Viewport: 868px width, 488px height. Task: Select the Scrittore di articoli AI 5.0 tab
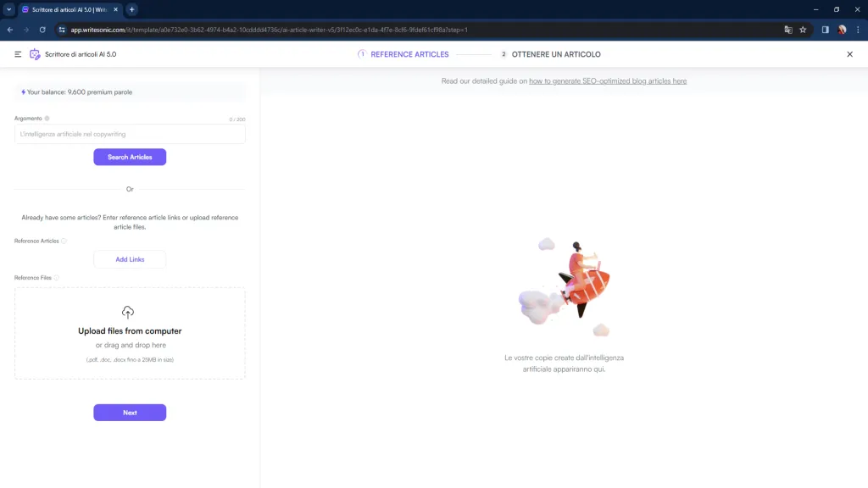(x=70, y=9)
